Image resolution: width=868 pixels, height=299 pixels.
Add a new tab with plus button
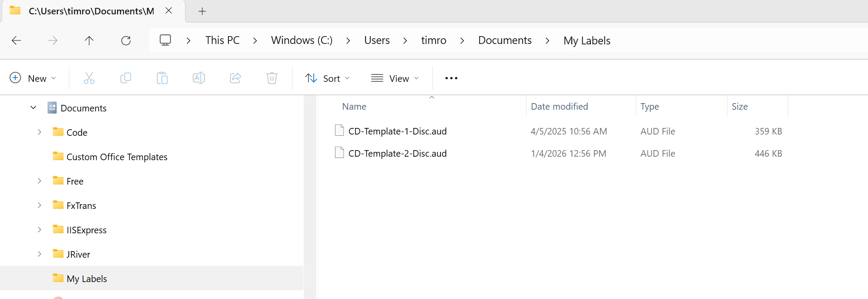coord(202,11)
